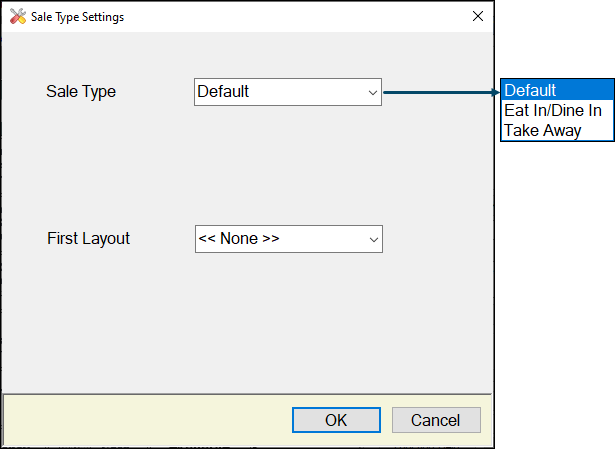This screenshot has width=615, height=449.
Task: Close the Sale Type Settings dialog
Action: point(478,16)
